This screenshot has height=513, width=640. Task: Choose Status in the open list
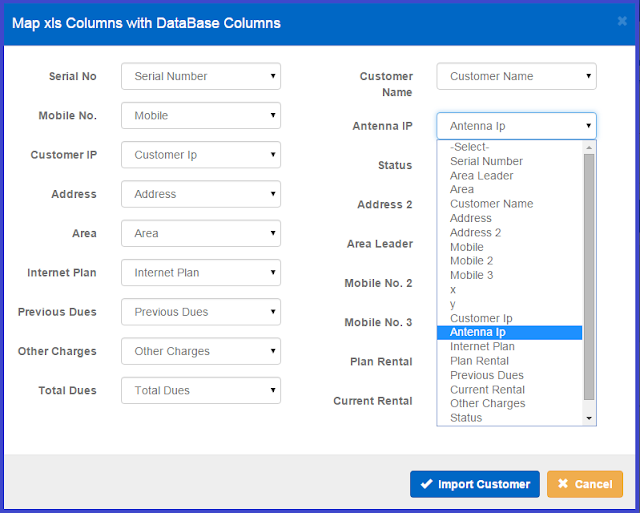click(509, 418)
